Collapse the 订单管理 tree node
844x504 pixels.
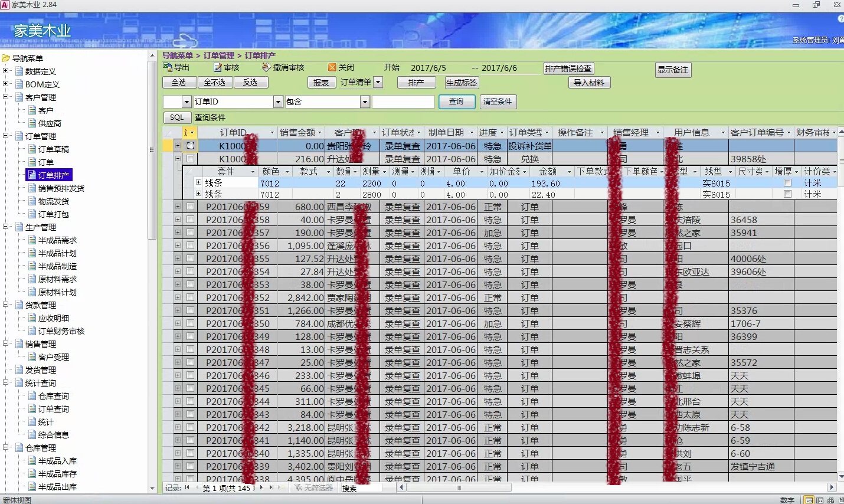(6, 136)
